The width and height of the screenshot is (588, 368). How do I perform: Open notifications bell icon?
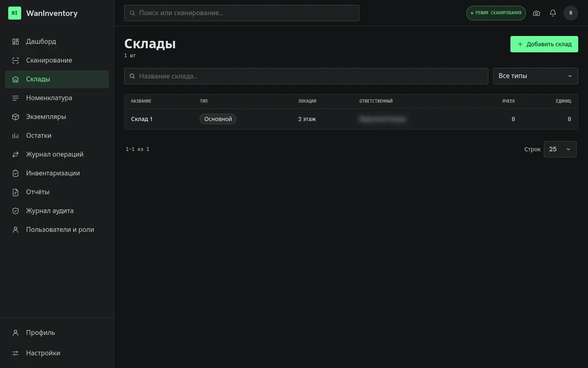point(553,13)
